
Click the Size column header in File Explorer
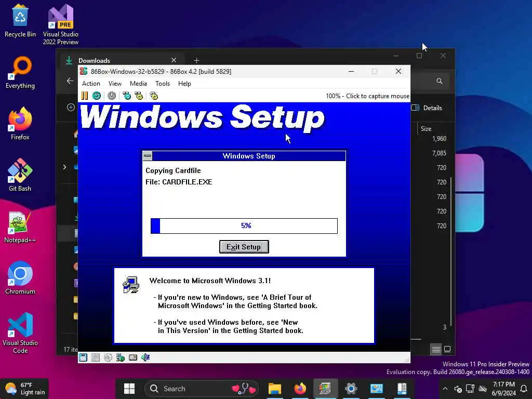click(x=426, y=129)
